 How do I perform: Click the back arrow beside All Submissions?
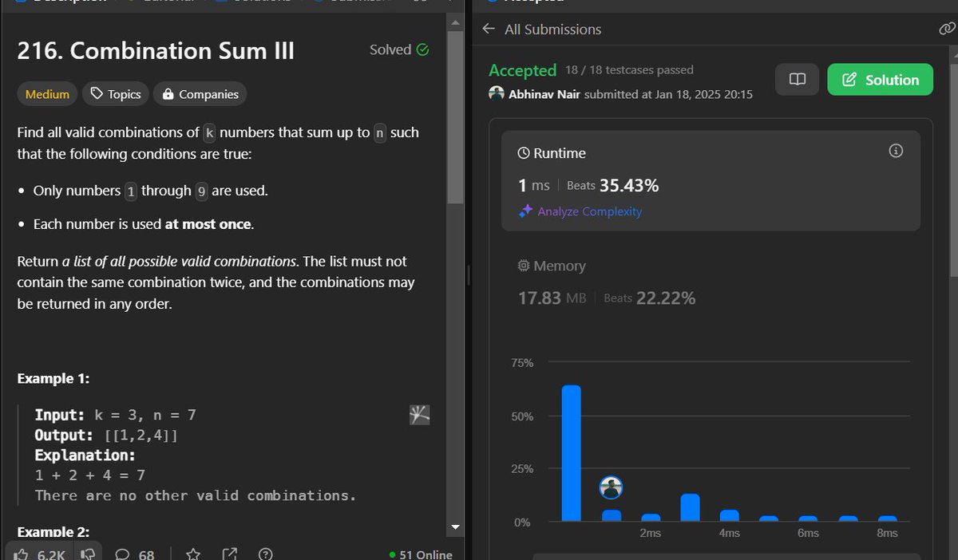489,29
